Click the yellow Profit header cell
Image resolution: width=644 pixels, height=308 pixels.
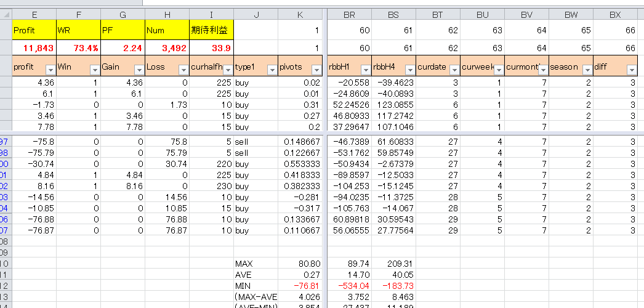(34, 30)
